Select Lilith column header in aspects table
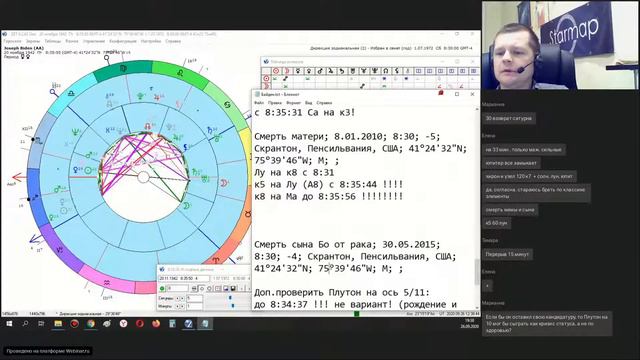 tap(396, 71)
